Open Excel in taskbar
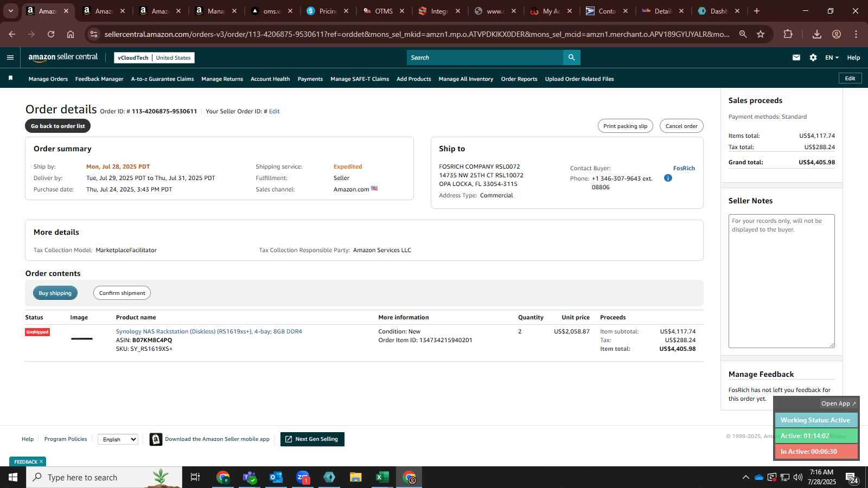The image size is (868, 488). pos(382,477)
